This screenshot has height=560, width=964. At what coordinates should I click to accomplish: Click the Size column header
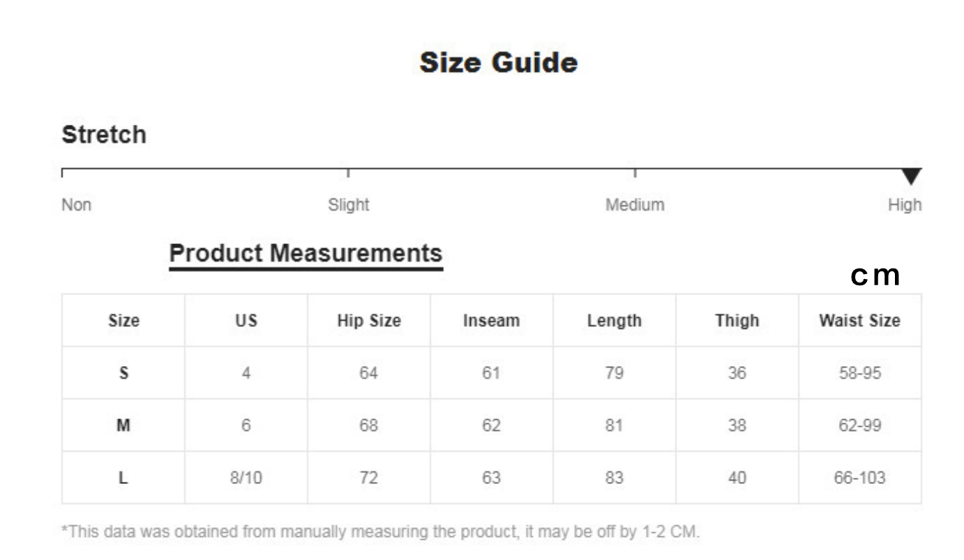tap(123, 321)
